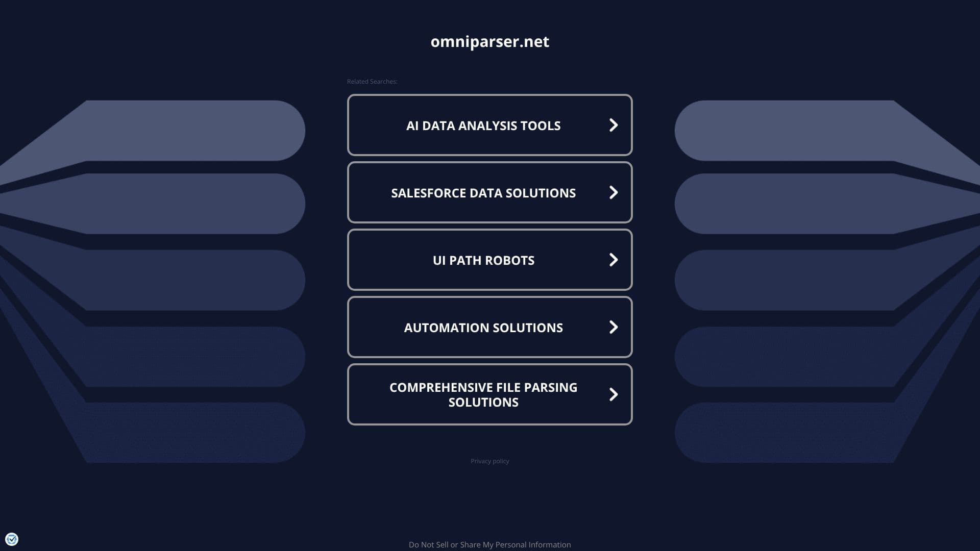Click the chevron next to Salesforce Data Solutions

coord(614,192)
